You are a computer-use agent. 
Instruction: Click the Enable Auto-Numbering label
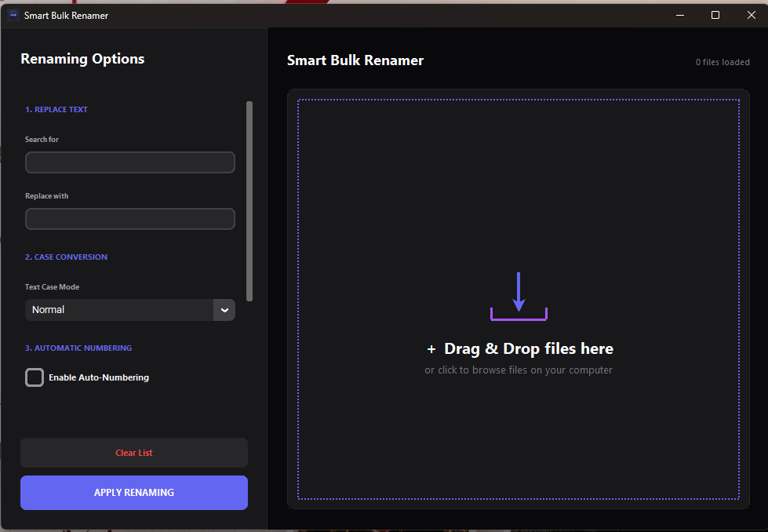click(x=98, y=377)
